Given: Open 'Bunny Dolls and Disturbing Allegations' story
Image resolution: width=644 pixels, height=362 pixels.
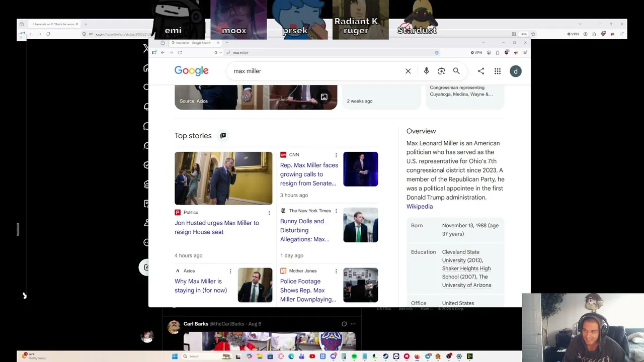Looking at the screenshot, I should coord(305,230).
